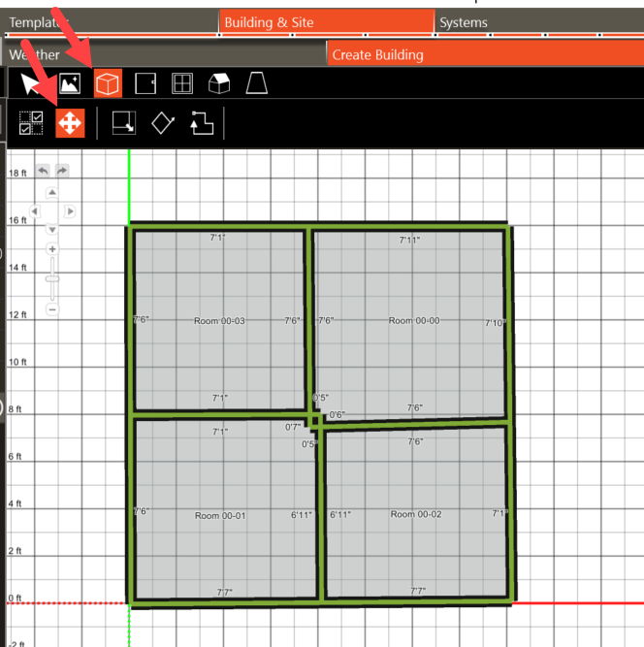The height and width of the screenshot is (647, 644).
Task: Open the Building & Site tab
Action: (x=327, y=22)
